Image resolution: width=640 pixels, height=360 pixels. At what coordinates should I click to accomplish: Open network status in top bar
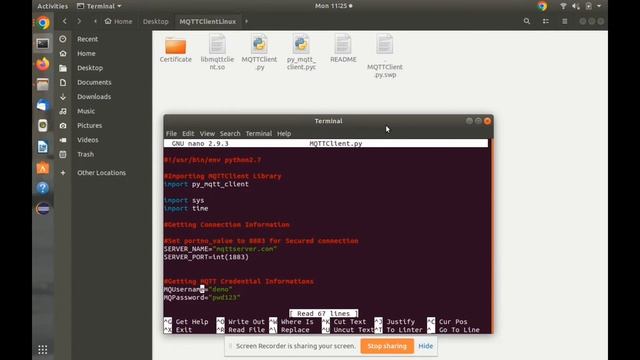coord(563,6)
